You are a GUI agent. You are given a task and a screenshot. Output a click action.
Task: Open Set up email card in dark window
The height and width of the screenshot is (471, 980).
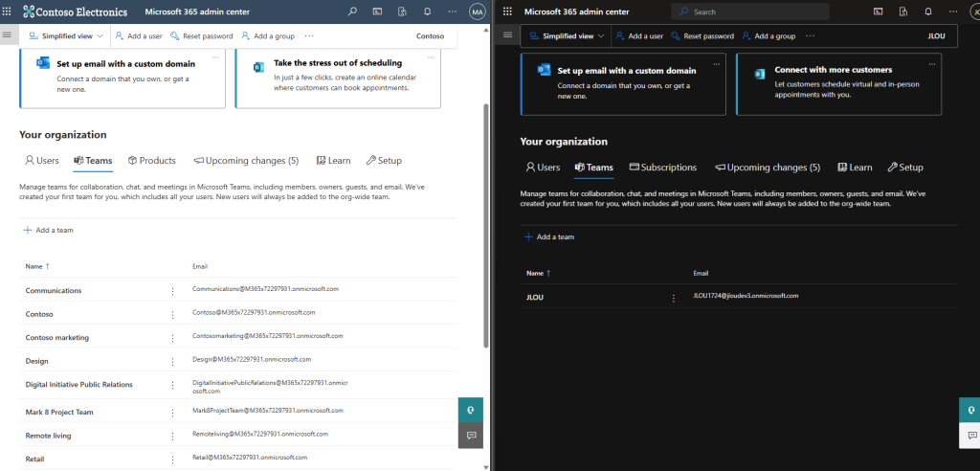pos(623,84)
